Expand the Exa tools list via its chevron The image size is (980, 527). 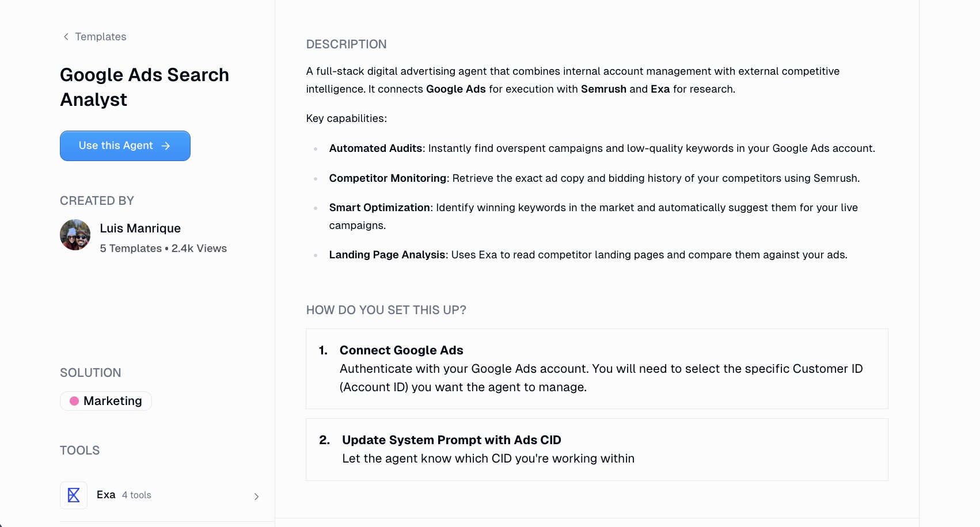257,496
